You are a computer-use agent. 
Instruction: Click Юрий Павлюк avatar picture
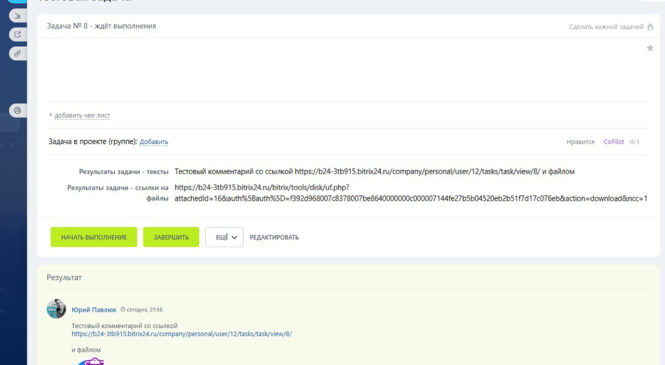coord(56,309)
